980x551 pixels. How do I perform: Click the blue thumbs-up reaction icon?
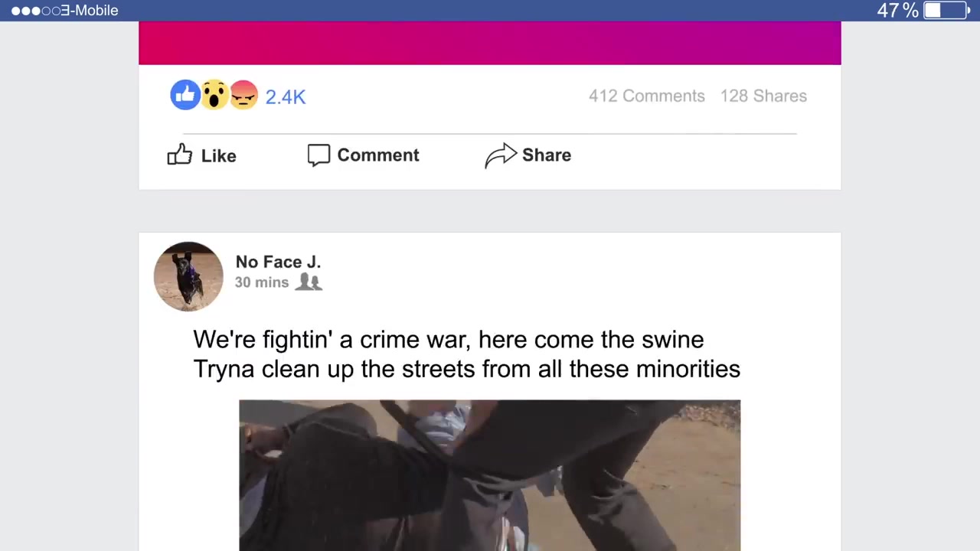(x=185, y=95)
